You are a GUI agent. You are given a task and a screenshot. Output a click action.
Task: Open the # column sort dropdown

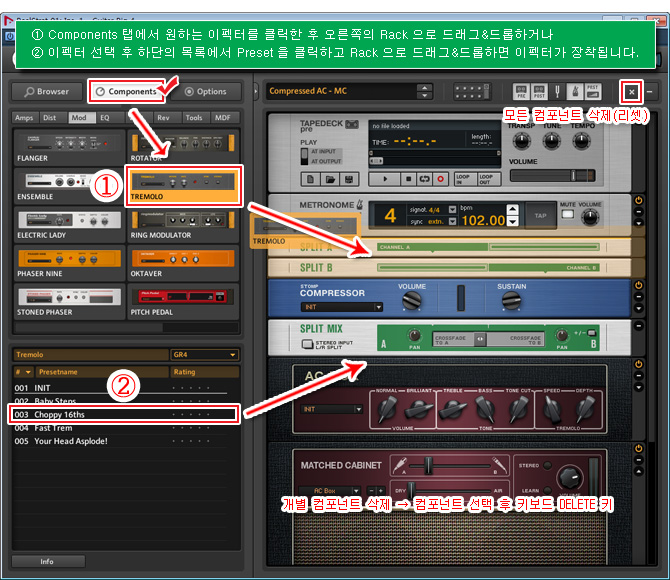[x=23, y=372]
